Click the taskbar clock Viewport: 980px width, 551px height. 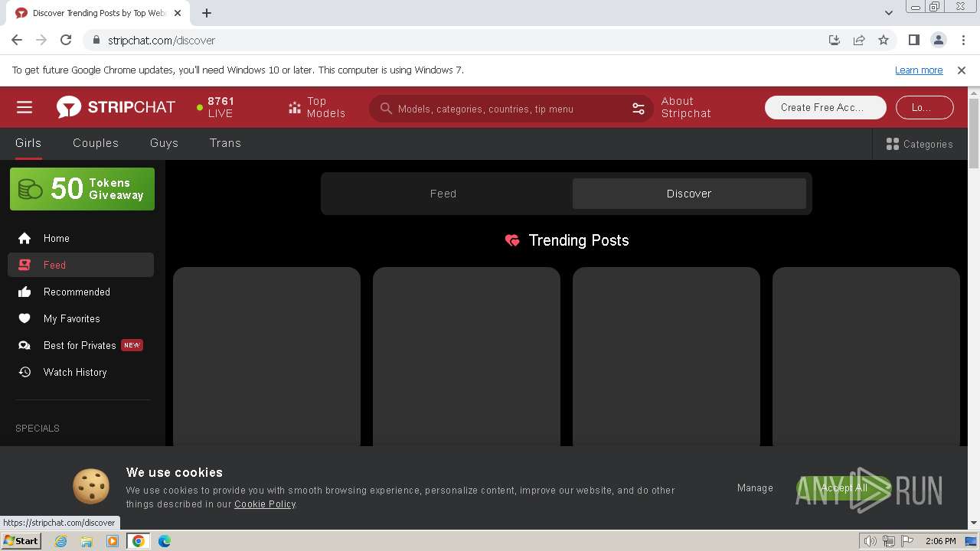tap(940, 541)
